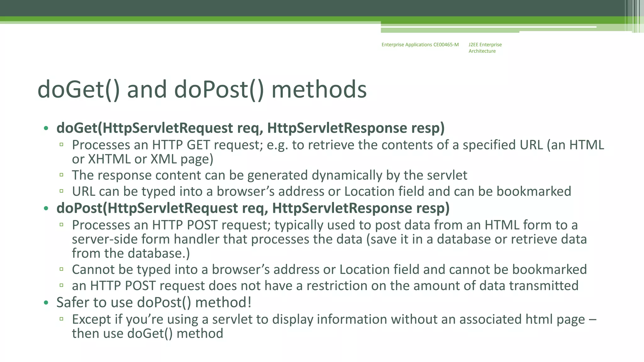Click the green bullet dot before 'Safer to use'
The width and height of the screenshot is (644, 362).
pyautogui.click(x=46, y=303)
